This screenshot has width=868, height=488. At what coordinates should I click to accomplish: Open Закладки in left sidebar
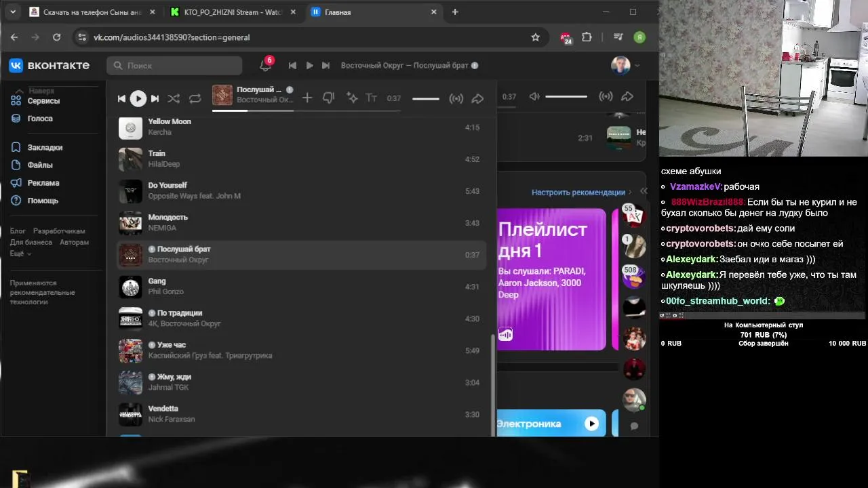(x=45, y=148)
